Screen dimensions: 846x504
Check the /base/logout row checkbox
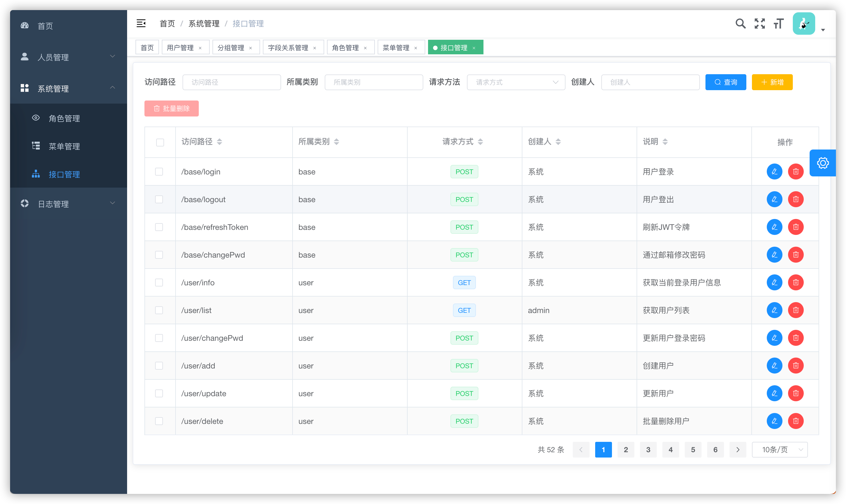pos(159,199)
